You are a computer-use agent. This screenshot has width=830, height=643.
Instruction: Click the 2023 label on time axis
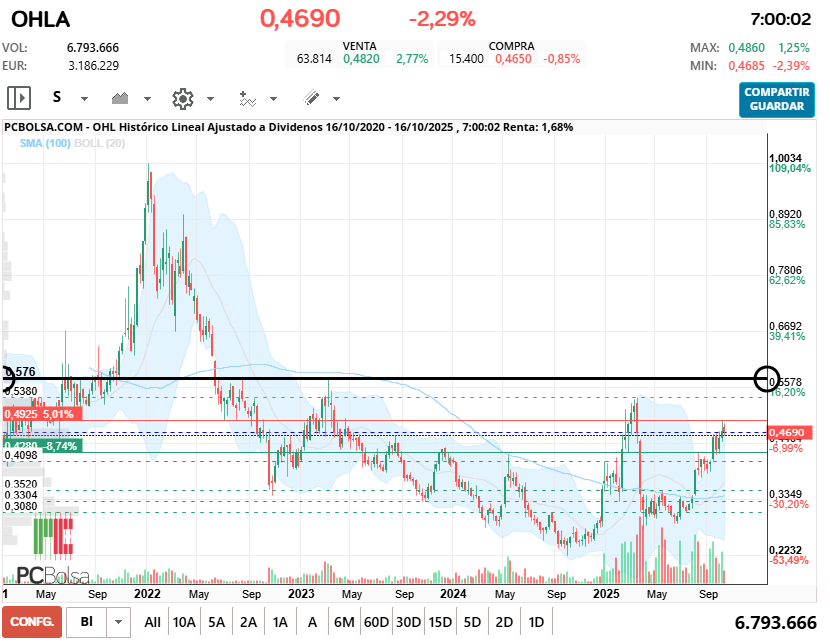pos(301,594)
